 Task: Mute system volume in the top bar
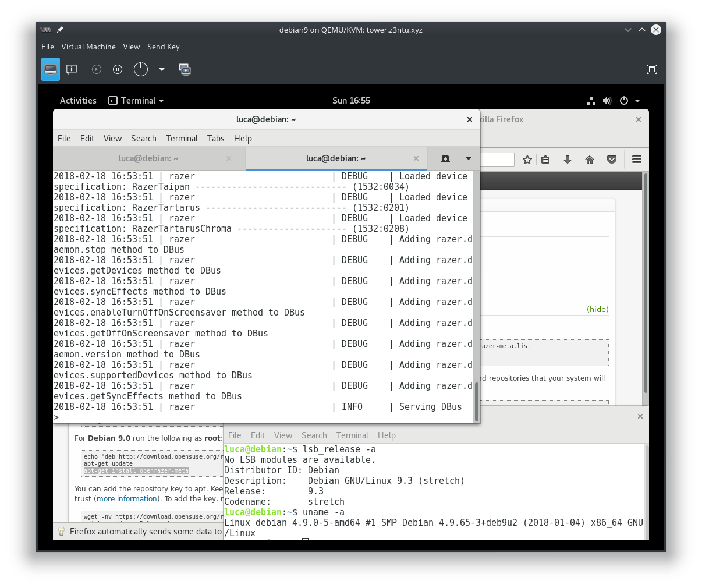click(607, 101)
